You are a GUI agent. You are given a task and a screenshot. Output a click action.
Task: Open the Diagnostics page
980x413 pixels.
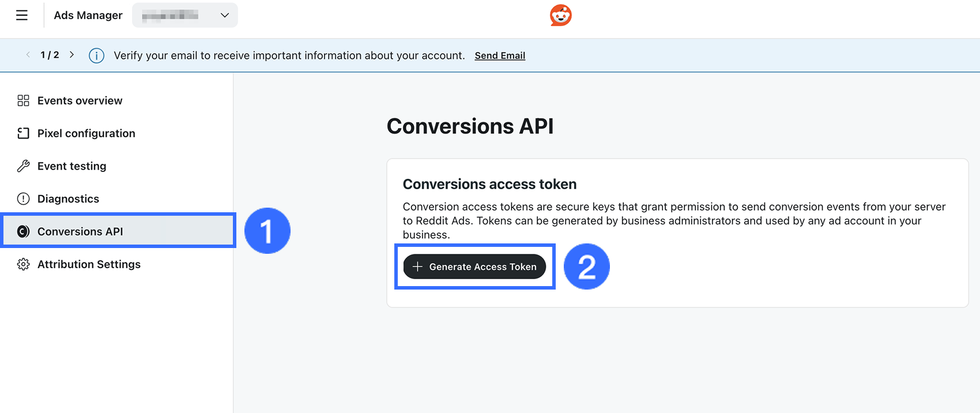pos(68,199)
